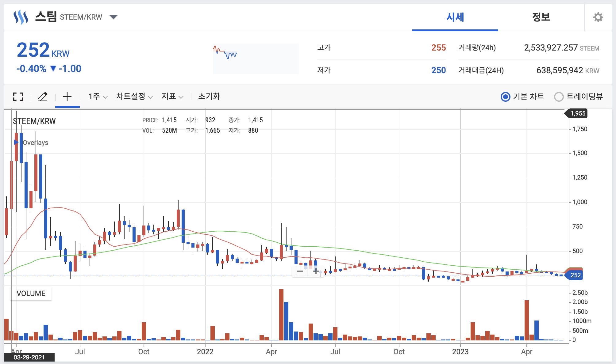Viewport: 616px width, 364px height.
Task: Open the settings gear icon
Action: coord(598,17)
